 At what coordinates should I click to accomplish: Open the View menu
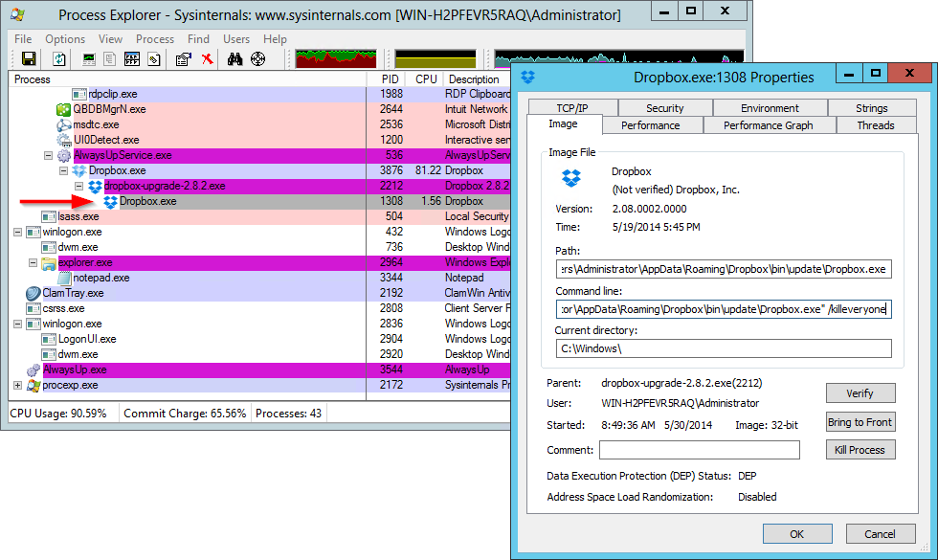111,39
